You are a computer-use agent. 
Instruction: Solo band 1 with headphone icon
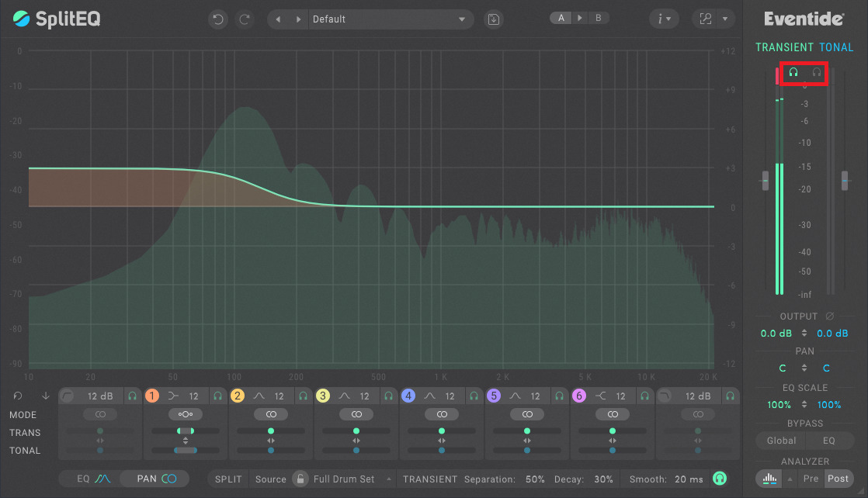pyautogui.click(x=218, y=396)
